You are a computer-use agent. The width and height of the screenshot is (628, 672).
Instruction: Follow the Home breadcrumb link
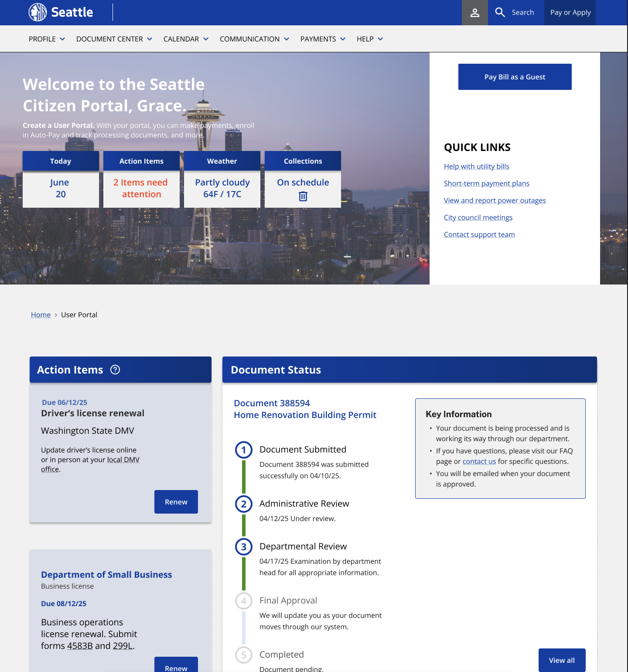(41, 315)
